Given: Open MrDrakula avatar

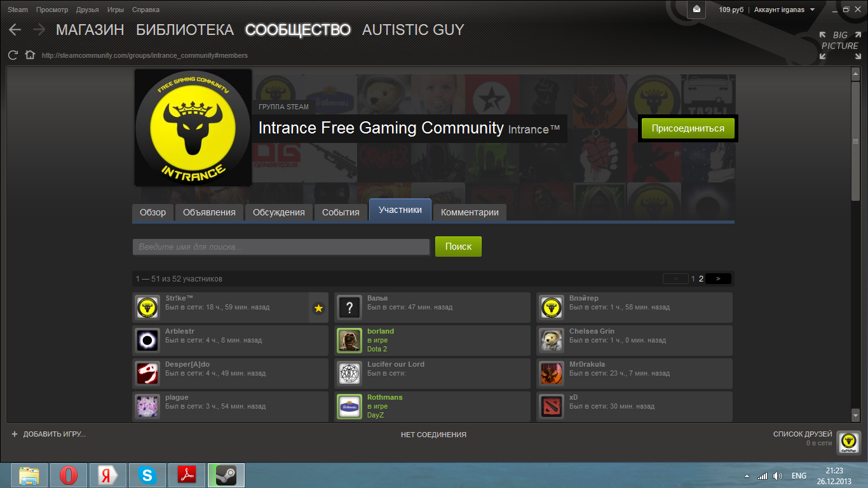Looking at the screenshot, I should coord(552,374).
